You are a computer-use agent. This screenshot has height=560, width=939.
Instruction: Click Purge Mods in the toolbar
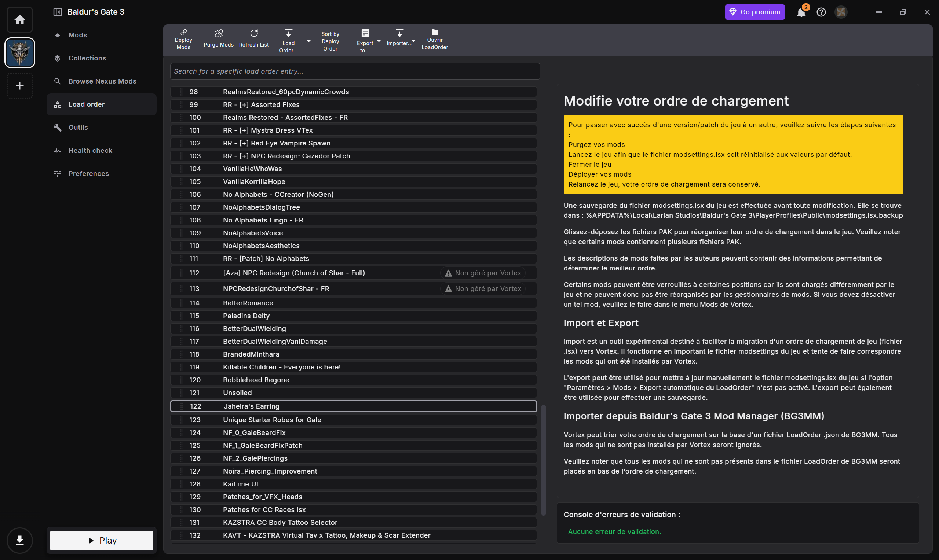pyautogui.click(x=219, y=39)
